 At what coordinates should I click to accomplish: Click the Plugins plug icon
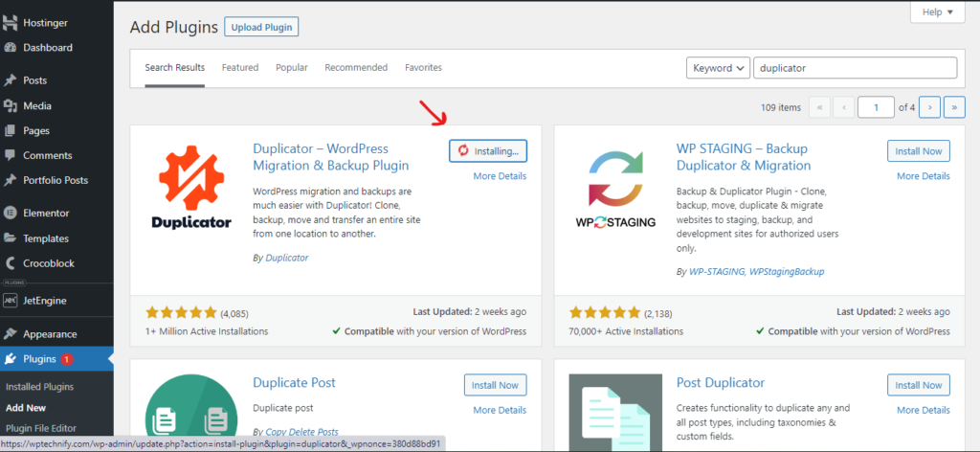[10, 359]
